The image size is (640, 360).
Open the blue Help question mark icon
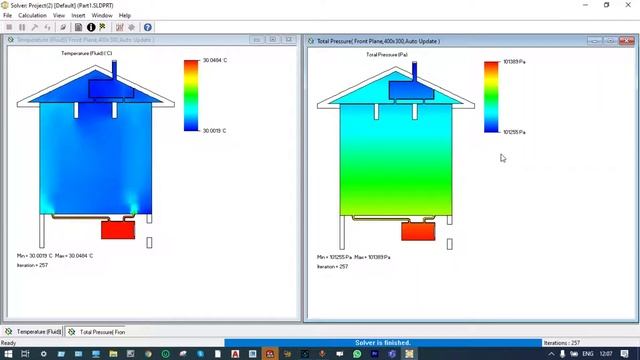(148, 27)
